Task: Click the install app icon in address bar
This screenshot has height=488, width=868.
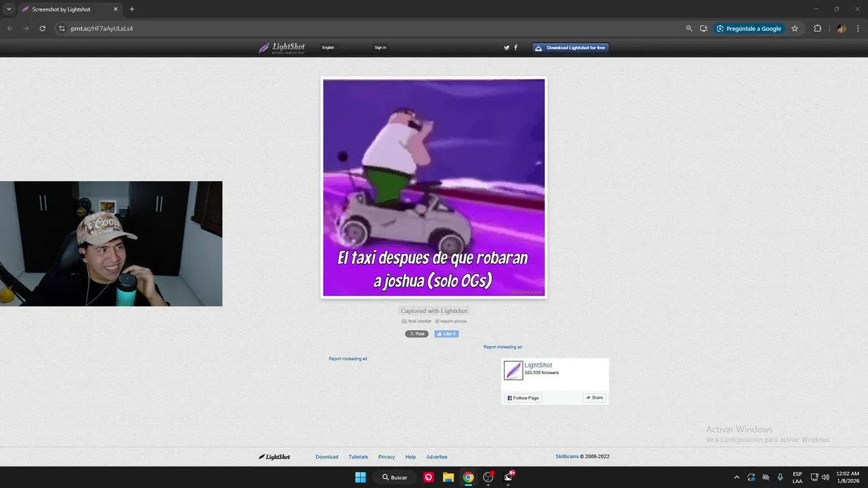Action: coord(704,28)
